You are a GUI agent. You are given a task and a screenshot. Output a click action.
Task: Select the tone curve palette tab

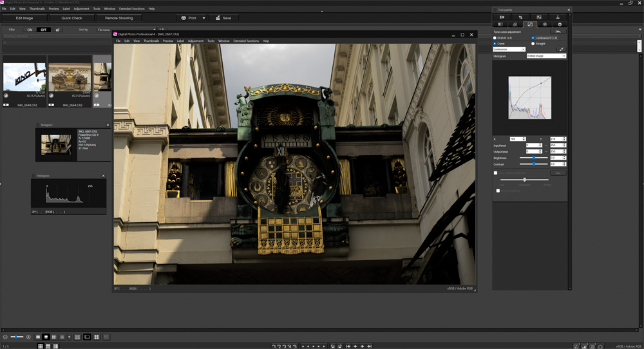tap(530, 24)
